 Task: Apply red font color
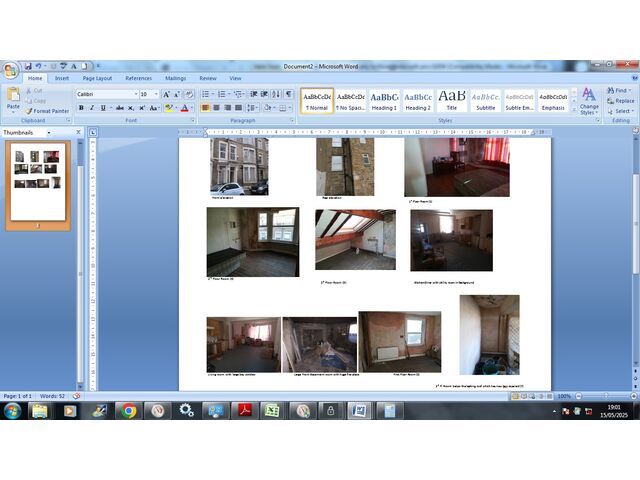pos(184,108)
